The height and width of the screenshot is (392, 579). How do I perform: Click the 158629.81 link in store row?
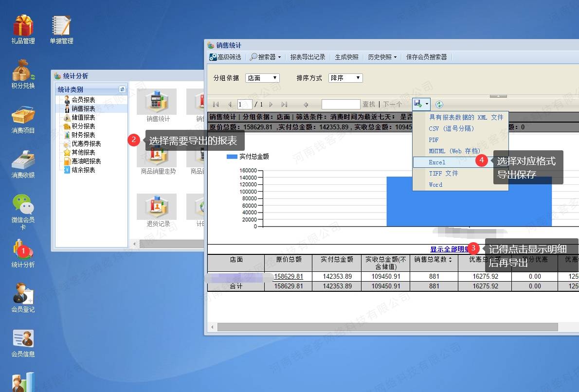[x=289, y=276]
